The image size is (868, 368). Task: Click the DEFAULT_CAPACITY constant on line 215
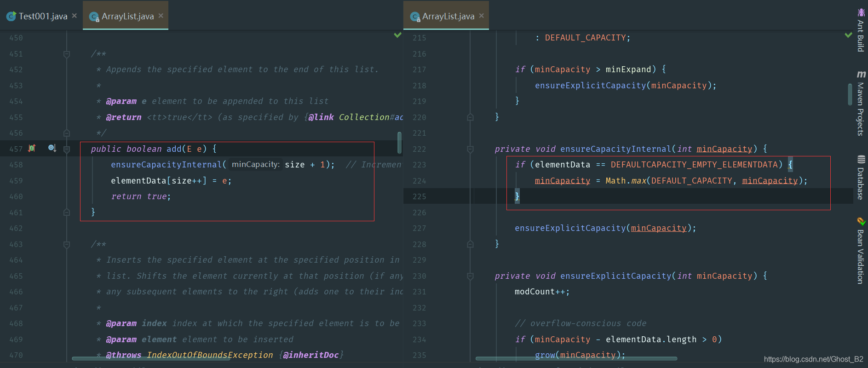[585, 38]
